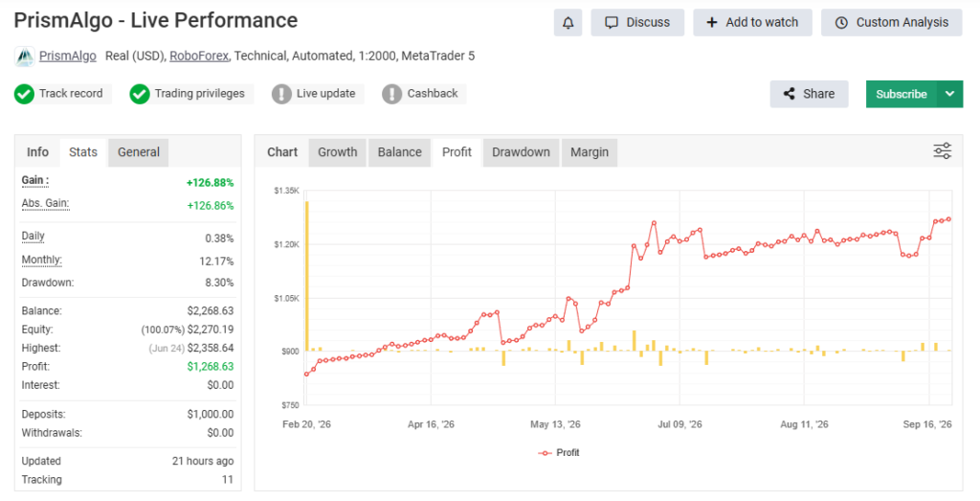Click the Sep 16, '26 axis label

[926, 424]
